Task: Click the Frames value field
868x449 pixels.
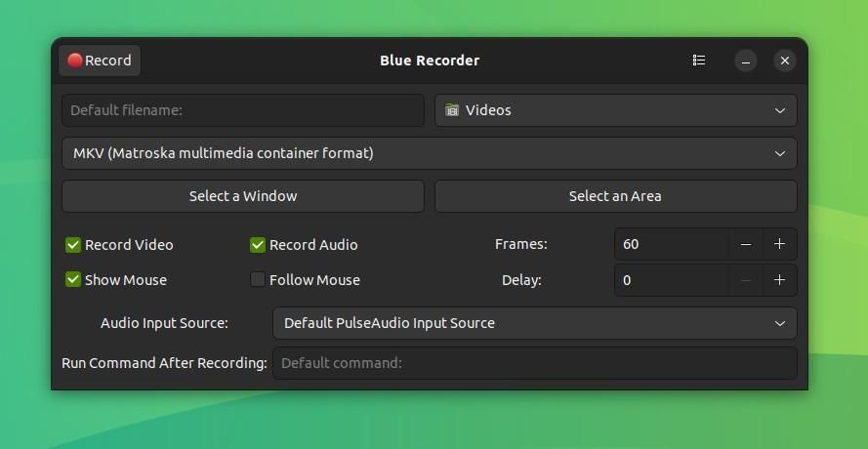Action: point(672,244)
